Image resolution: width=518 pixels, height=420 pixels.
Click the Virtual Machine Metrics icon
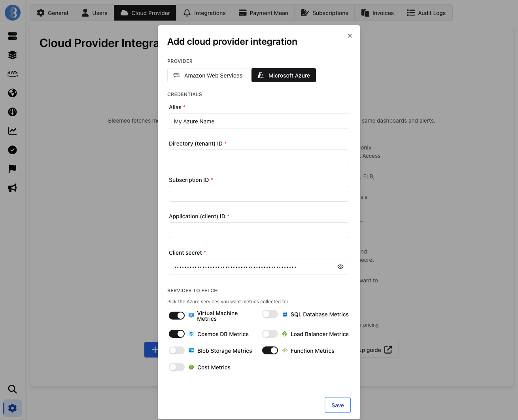(191, 316)
